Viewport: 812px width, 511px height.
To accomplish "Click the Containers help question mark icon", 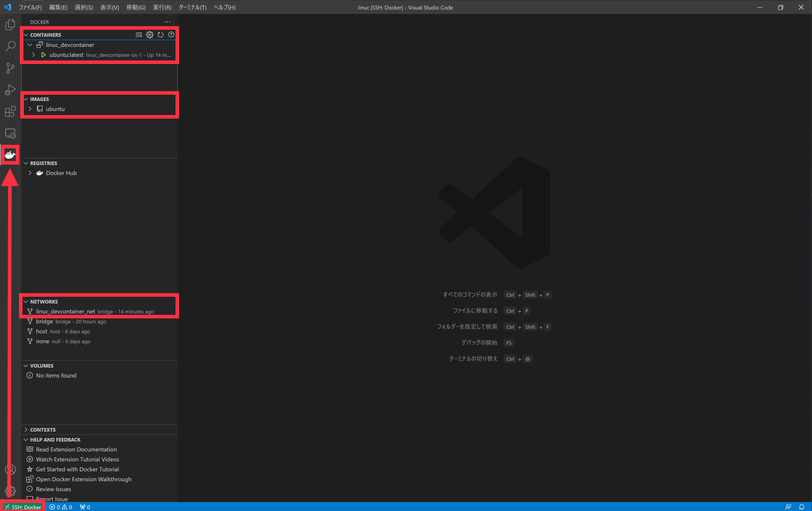I will pos(171,34).
